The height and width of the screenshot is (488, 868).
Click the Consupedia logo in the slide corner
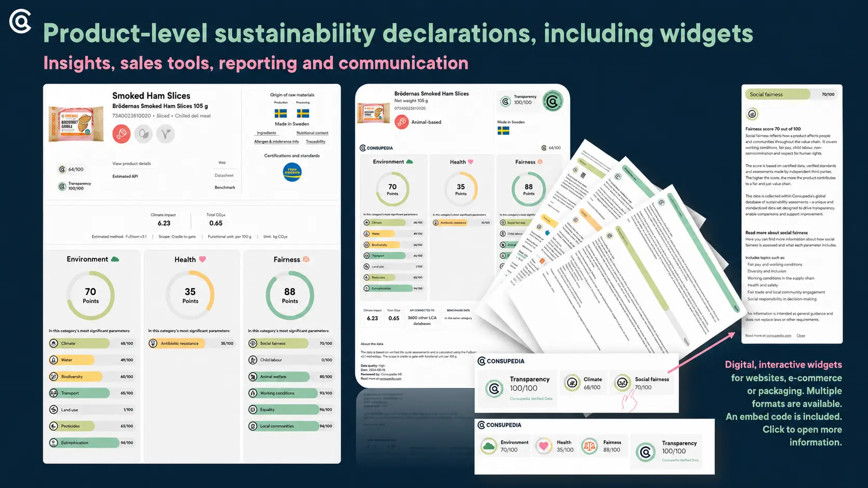click(x=21, y=21)
